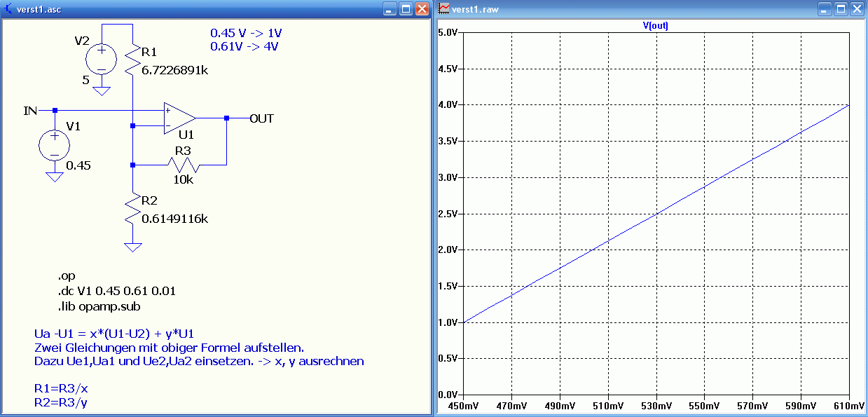The image size is (868, 417).
Task: Select the V1 voltage source symbol
Action: click(55, 145)
